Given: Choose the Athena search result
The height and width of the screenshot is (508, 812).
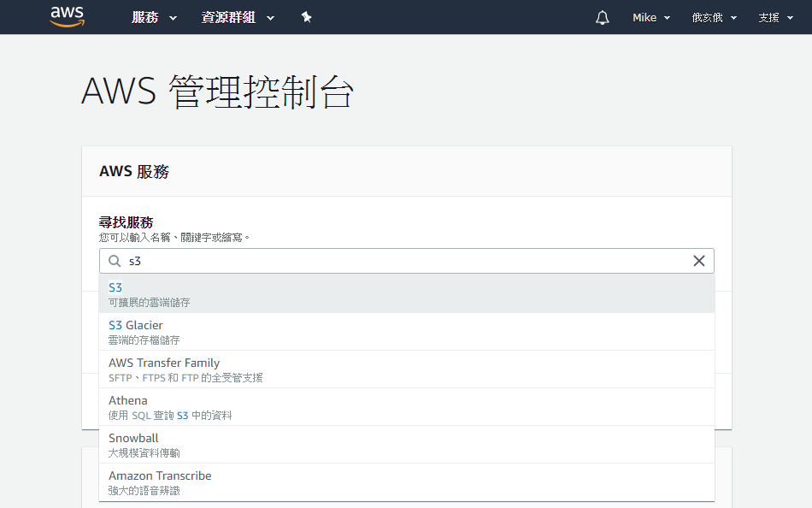Looking at the screenshot, I should pyautogui.click(x=407, y=407).
